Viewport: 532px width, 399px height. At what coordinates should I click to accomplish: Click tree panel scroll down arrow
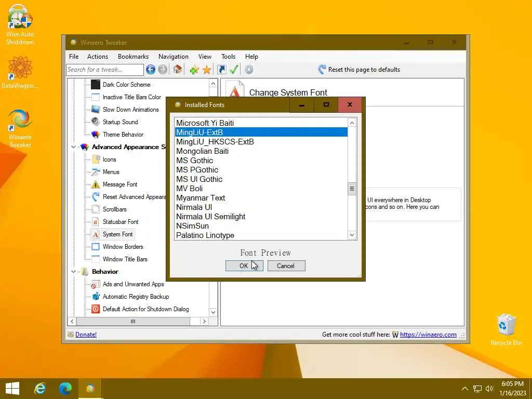(x=213, y=312)
